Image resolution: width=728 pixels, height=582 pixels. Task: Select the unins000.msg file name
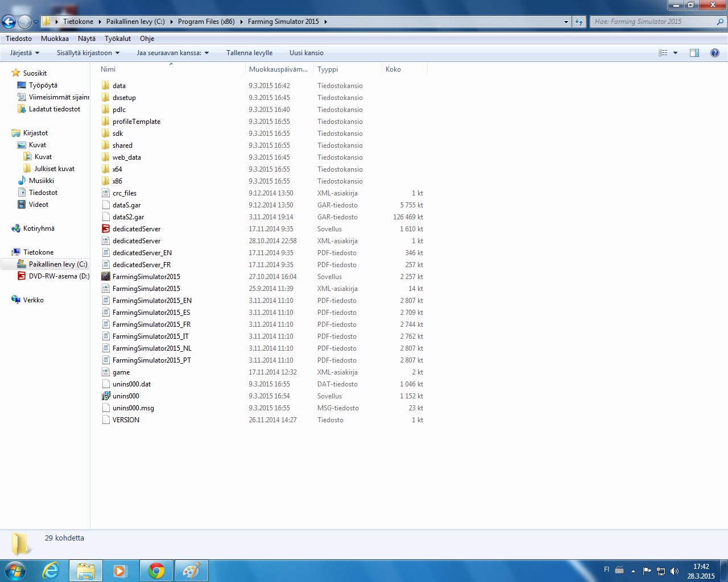pos(133,408)
